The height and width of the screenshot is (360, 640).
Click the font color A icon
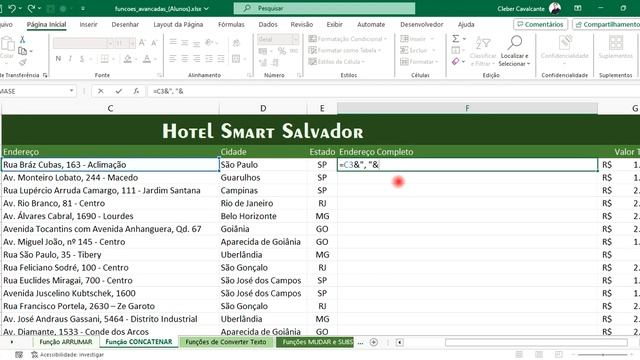[x=147, y=59]
